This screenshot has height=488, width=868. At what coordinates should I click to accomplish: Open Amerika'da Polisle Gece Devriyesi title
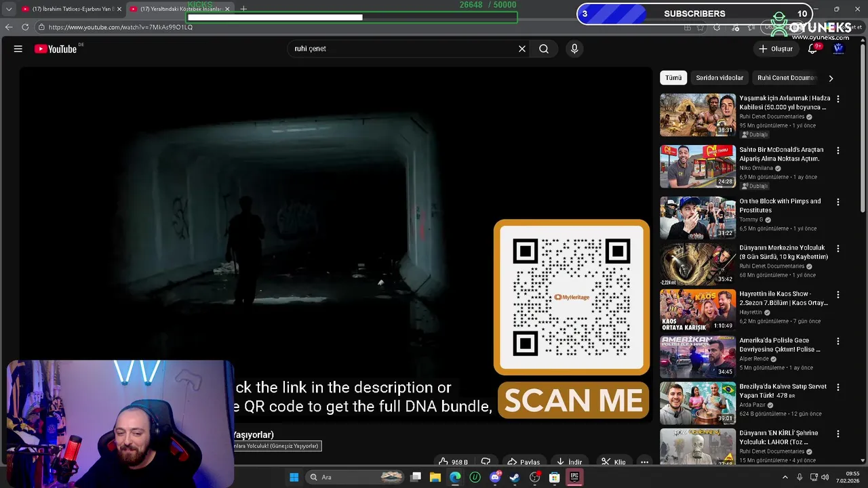[x=780, y=345]
